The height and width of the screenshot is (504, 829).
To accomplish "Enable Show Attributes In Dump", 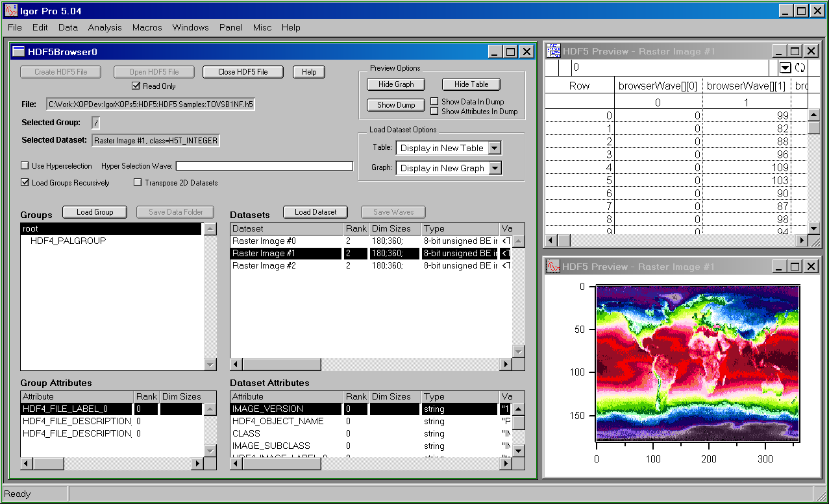I will 434,111.
